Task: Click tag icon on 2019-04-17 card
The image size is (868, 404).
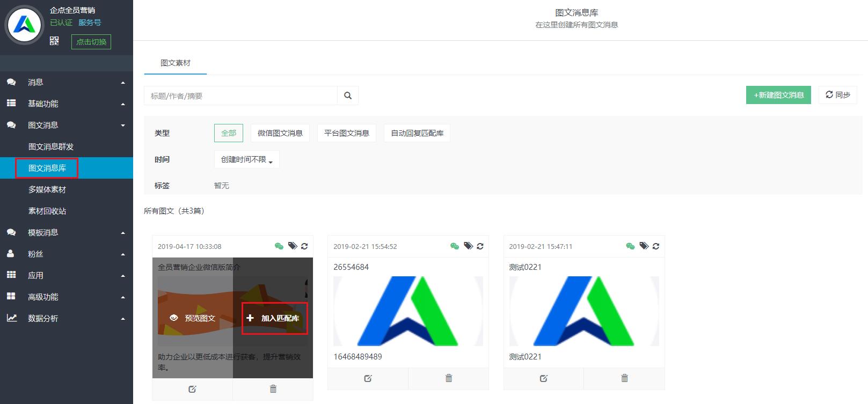Action: (293, 246)
